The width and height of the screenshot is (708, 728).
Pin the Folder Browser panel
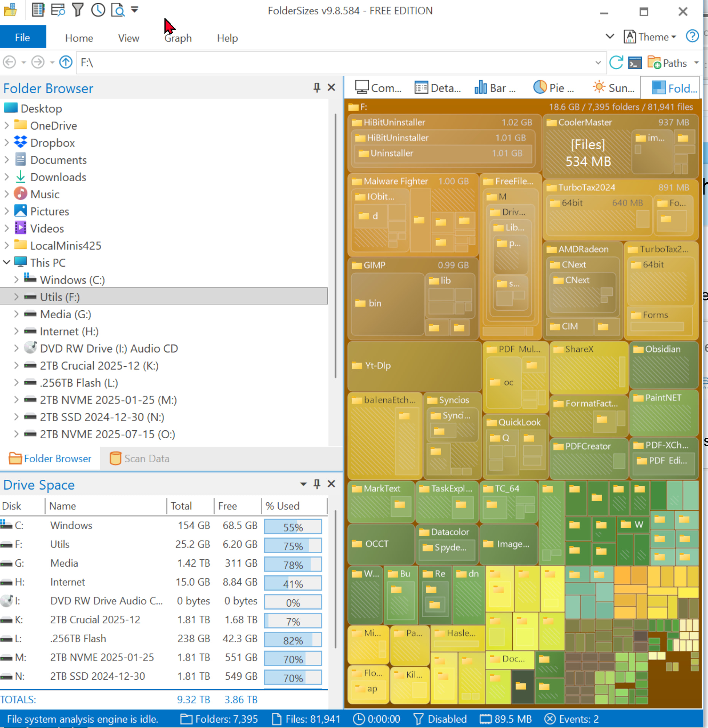click(x=316, y=88)
